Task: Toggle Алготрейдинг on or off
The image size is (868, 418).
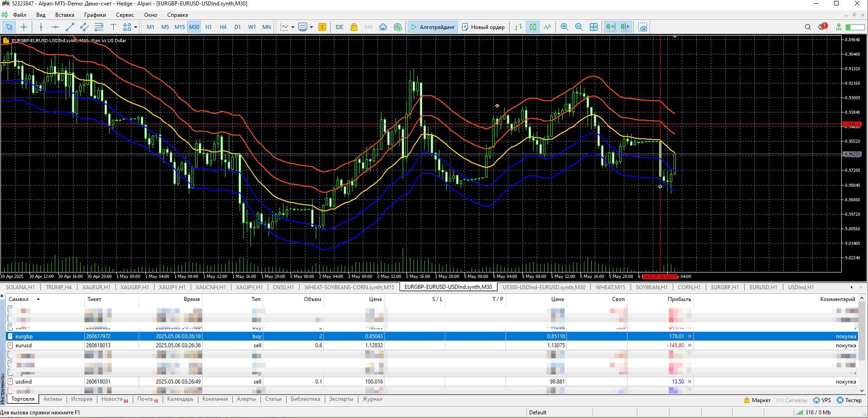Action: (x=433, y=27)
